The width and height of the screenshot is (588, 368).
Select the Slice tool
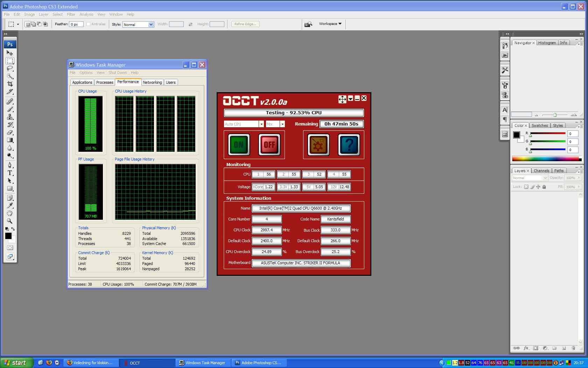(10, 92)
